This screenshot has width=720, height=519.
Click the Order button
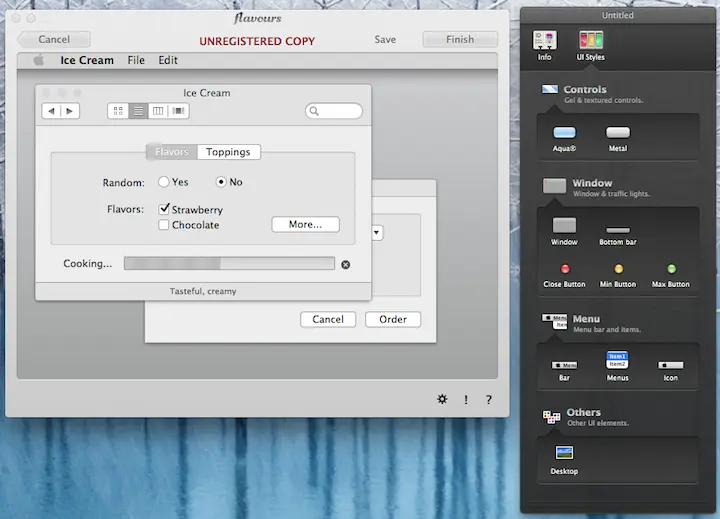click(393, 319)
